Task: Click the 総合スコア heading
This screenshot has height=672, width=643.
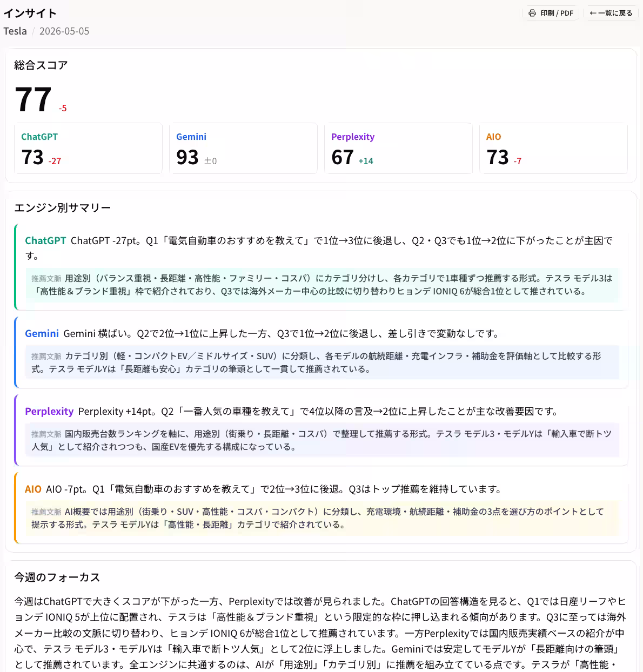Action: pyautogui.click(x=41, y=65)
